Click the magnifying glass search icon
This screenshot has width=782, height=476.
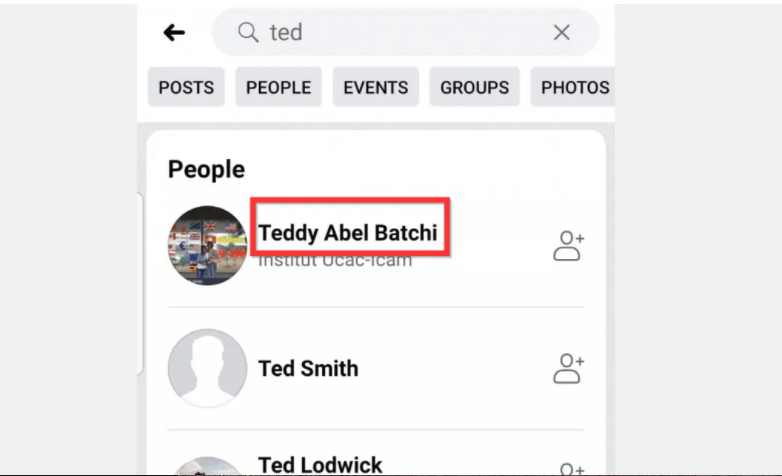(x=248, y=32)
